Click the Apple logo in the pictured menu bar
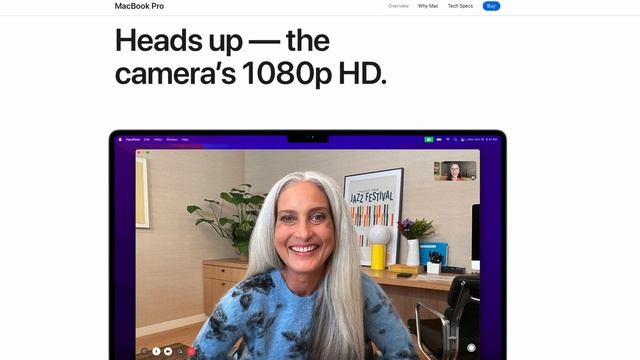This screenshot has width=640, height=360. tap(120, 140)
